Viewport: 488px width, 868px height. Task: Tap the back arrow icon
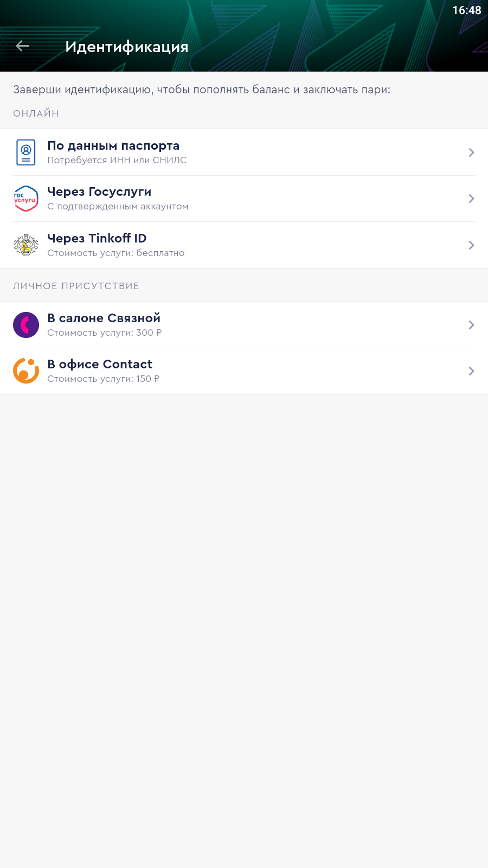coord(23,46)
